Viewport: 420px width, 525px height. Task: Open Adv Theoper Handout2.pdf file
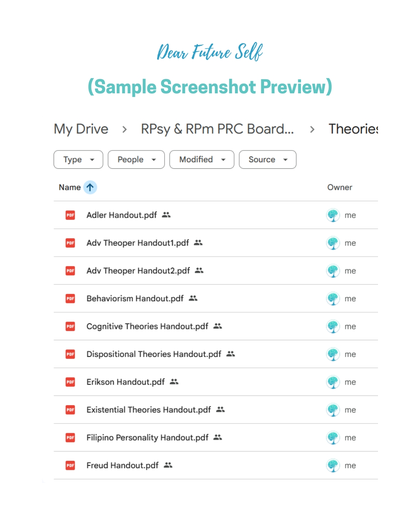coord(138,271)
